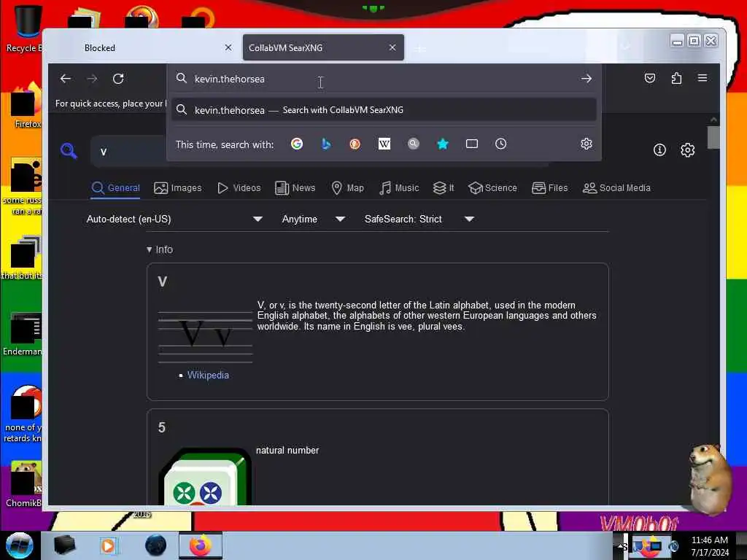Viewport: 747px width, 560px height.
Task: Switch to the Blocked tab
Action: [x=143, y=47]
